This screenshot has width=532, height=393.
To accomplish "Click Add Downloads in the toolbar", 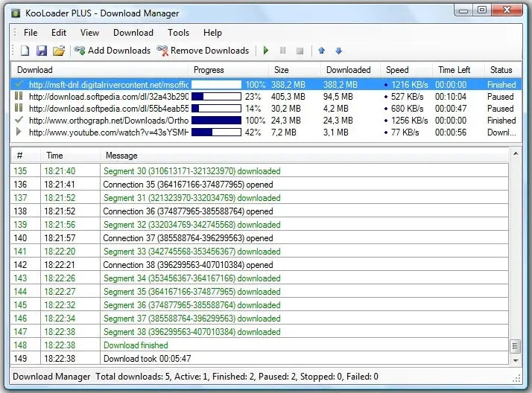I will (x=113, y=51).
